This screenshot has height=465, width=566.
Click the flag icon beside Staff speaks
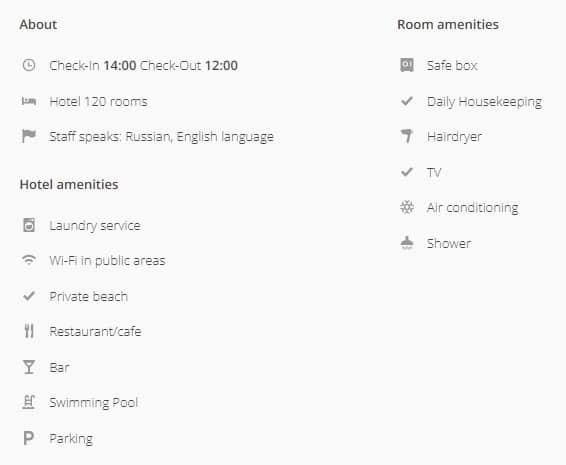pos(29,136)
